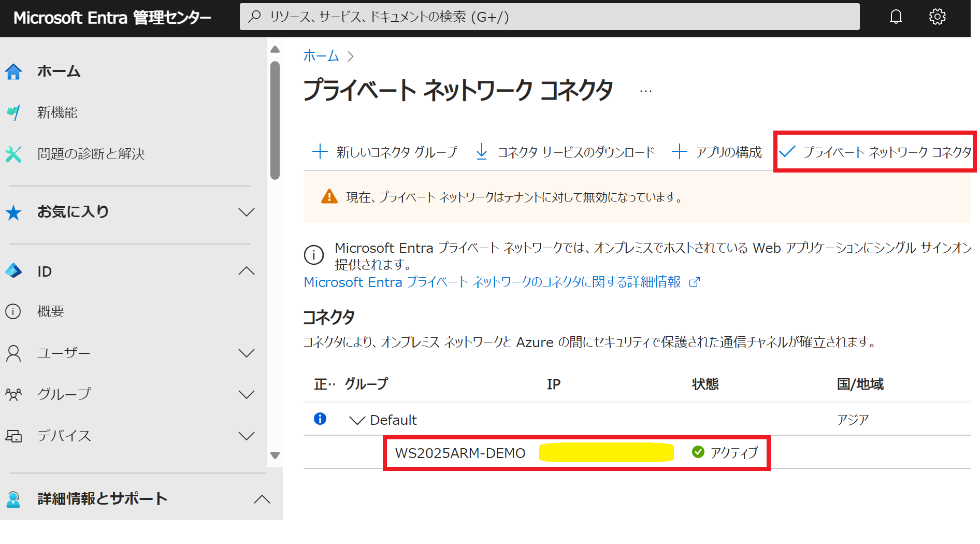Image resolution: width=980 pixels, height=544 pixels.
Task: Collapse the Default connector group chevron
Action: pyautogui.click(x=357, y=420)
